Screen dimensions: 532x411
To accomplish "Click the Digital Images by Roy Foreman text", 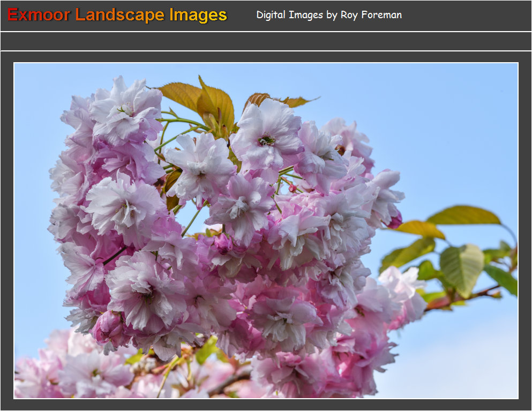I will click(x=328, y=15).
